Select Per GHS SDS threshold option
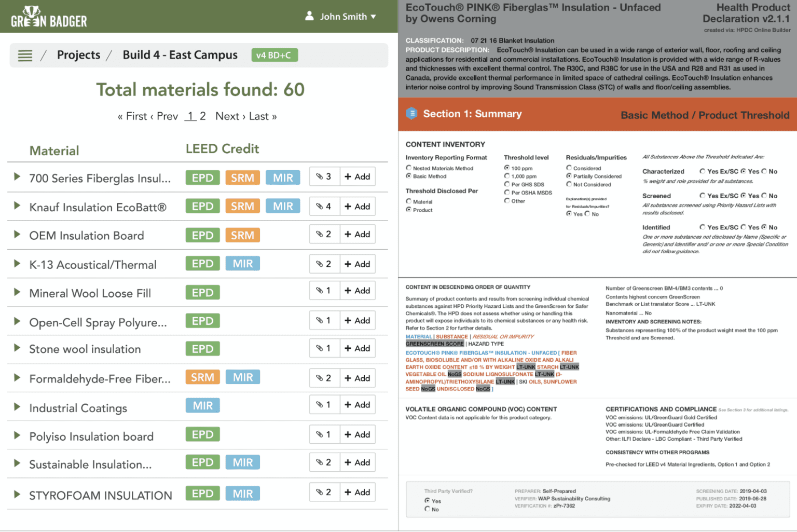797x532 pixels. point(507,184)
